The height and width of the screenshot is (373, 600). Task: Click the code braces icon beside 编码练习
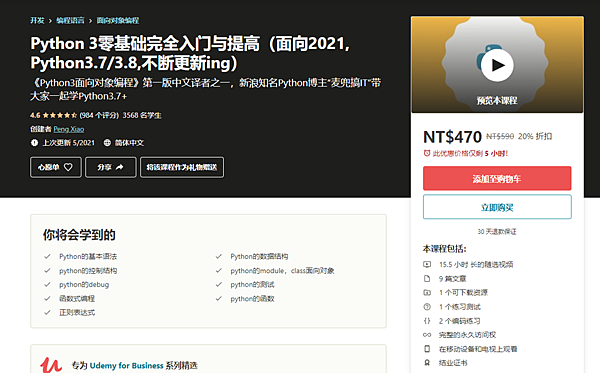[x=427, y=321]
